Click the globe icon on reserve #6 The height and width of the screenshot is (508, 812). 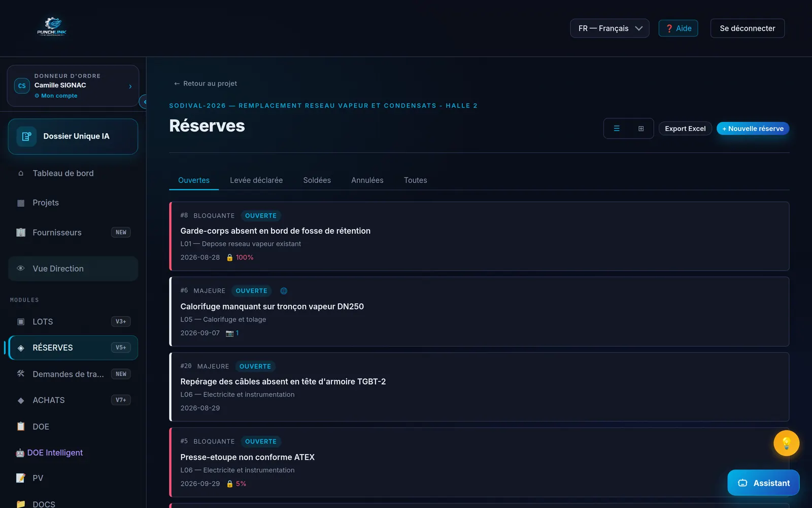284,291
